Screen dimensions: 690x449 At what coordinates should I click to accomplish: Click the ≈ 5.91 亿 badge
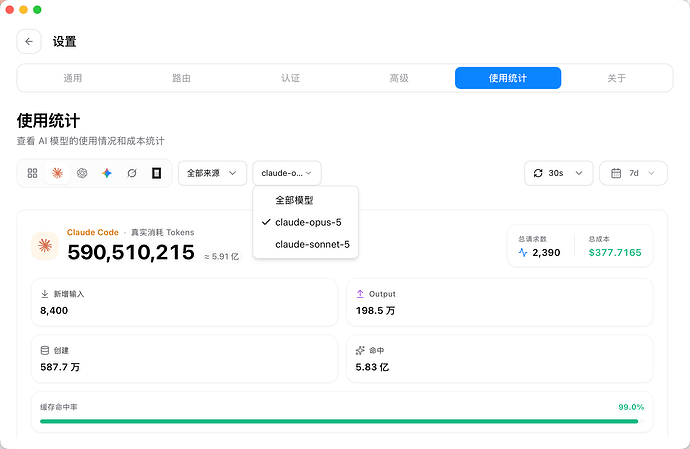tap(222, 256)
